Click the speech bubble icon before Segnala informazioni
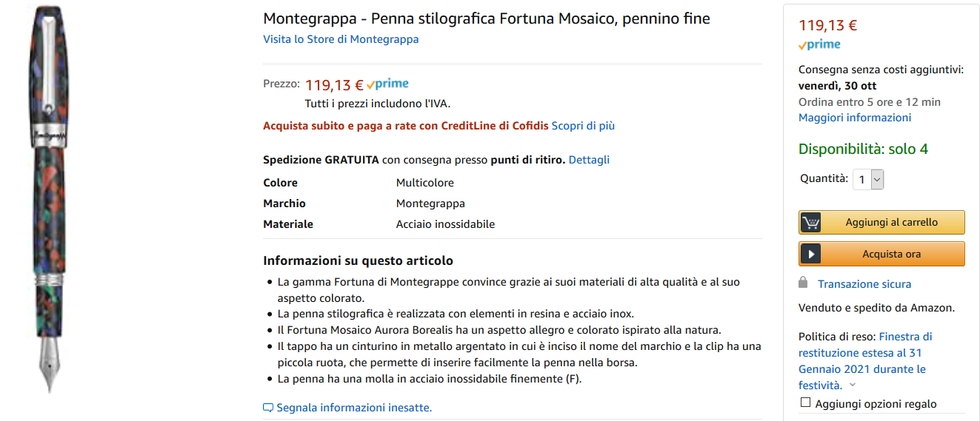980x421 pixels. click(268, 408)
